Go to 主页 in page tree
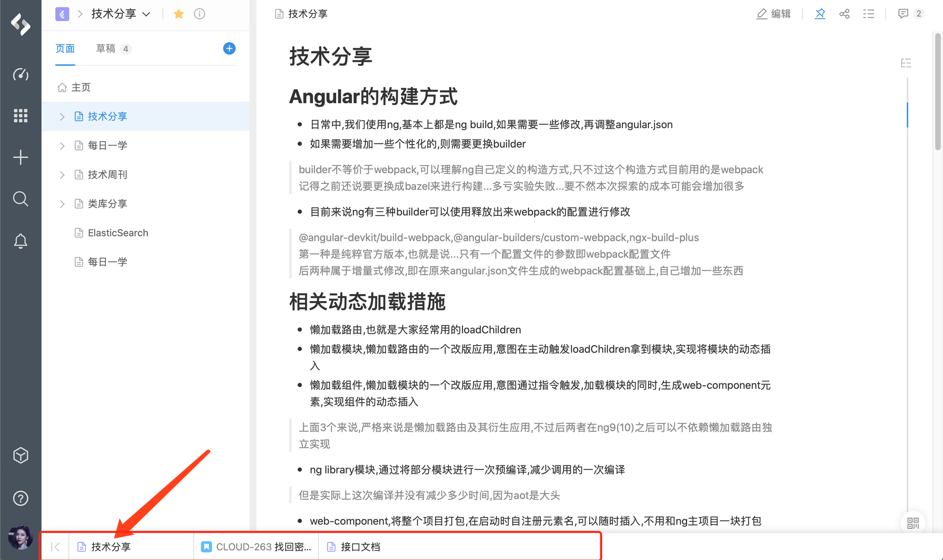Viewport: 943px width, 560px height. pyautogui.click(x=81, y=87)
